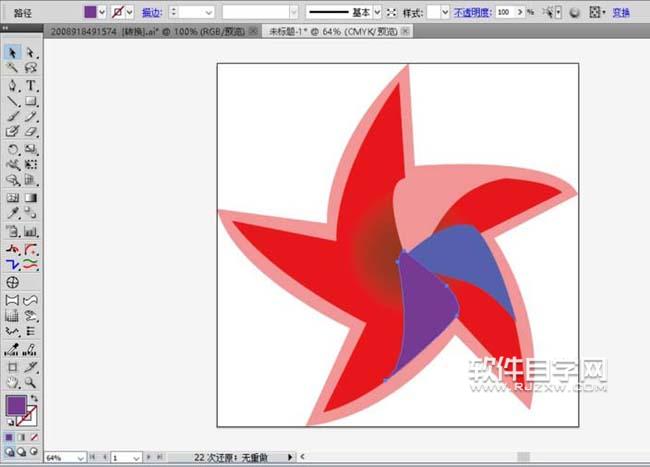Reset to default fill and stroke
Image resolution: width=650 pixels, height=467 pixels.
pos(10,422)
